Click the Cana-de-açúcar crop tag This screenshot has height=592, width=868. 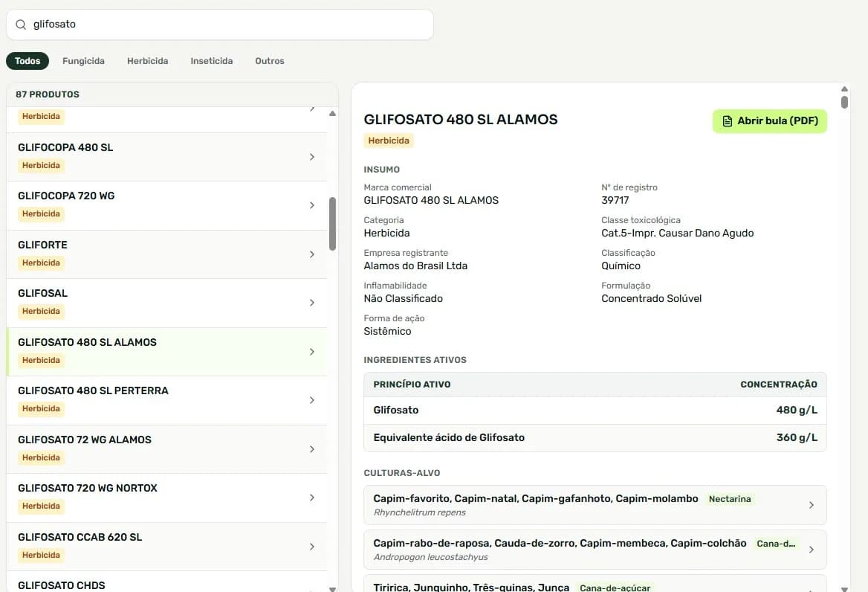(615, 588)
